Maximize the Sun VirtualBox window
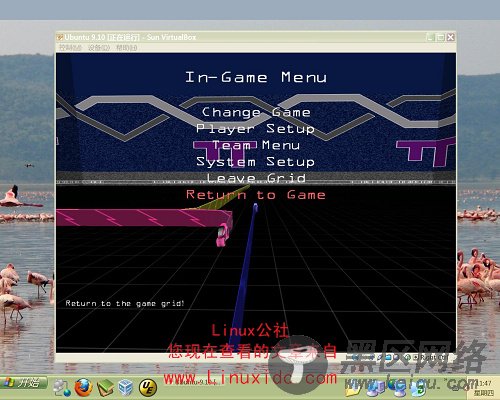The image size is (500, 400). pos(440,37)
